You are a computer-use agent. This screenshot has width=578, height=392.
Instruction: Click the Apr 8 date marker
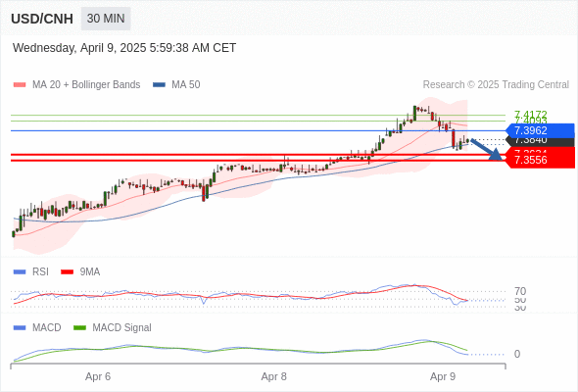[274, 377]
